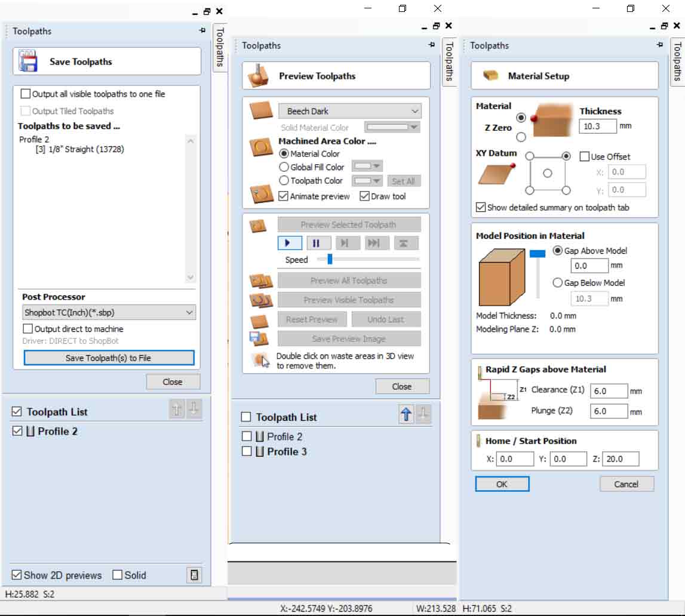Click the Save Toolpaths floppy disk icon
Viewport: 685px width, 616px height.
click(28, 61)
